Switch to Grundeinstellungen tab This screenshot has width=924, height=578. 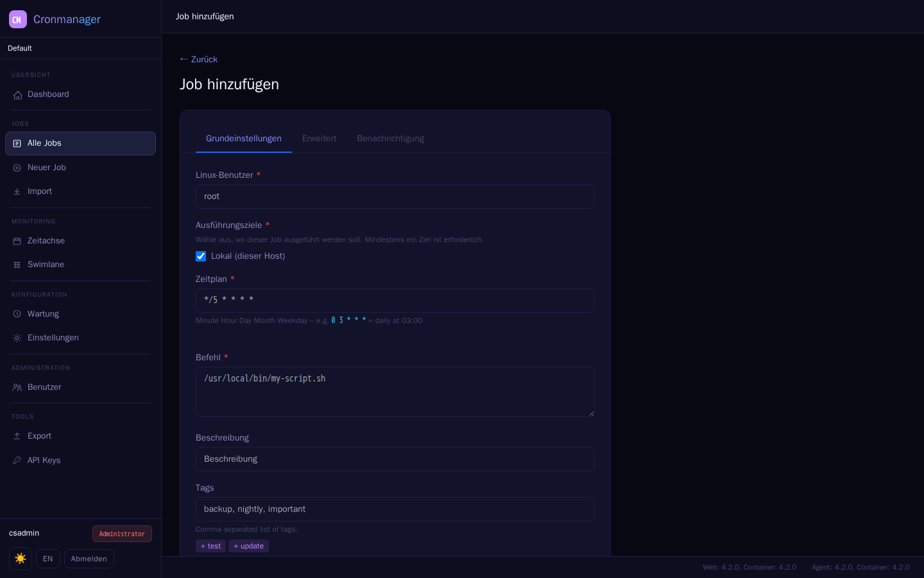244,139
